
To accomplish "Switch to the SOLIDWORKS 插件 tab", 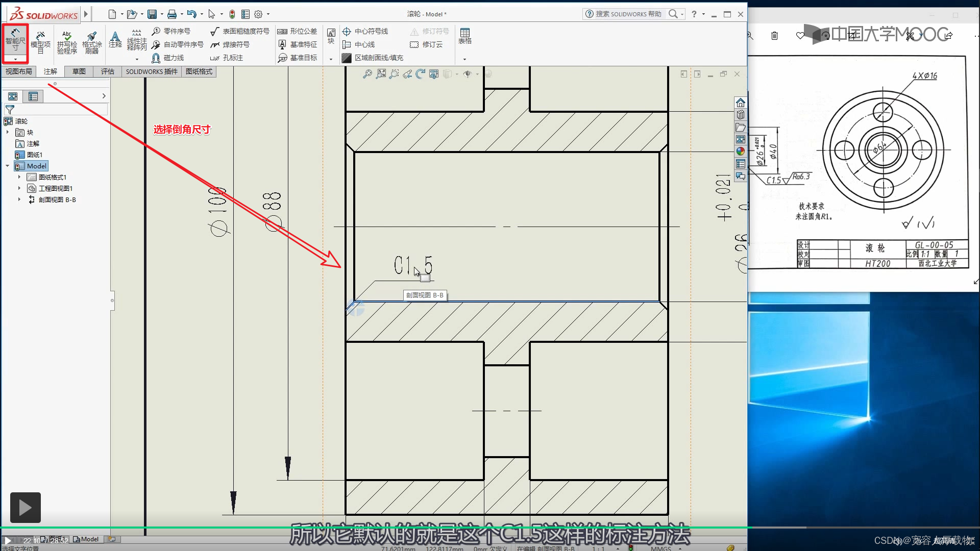I will pos(152,71).
